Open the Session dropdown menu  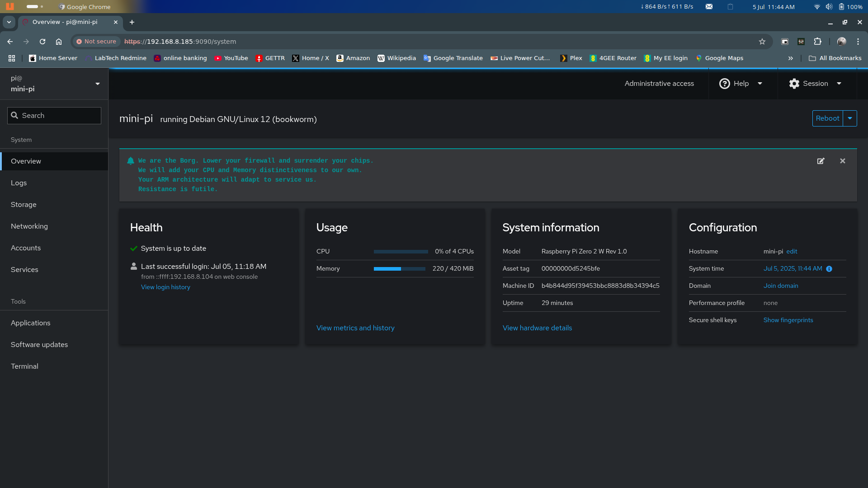pyautogui.click(x=815, y=84)
